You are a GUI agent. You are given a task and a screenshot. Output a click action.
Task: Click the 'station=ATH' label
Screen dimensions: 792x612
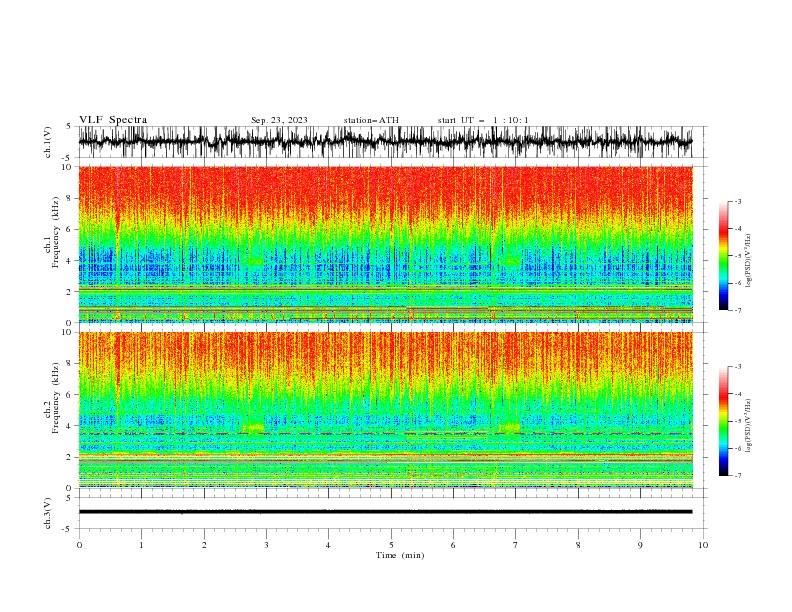tap(371, 120)
